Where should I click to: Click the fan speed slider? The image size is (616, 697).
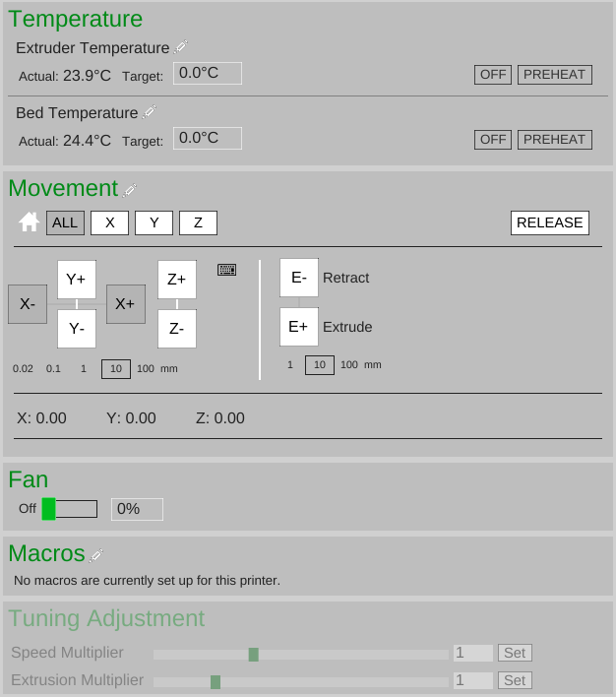pos(70,509)
